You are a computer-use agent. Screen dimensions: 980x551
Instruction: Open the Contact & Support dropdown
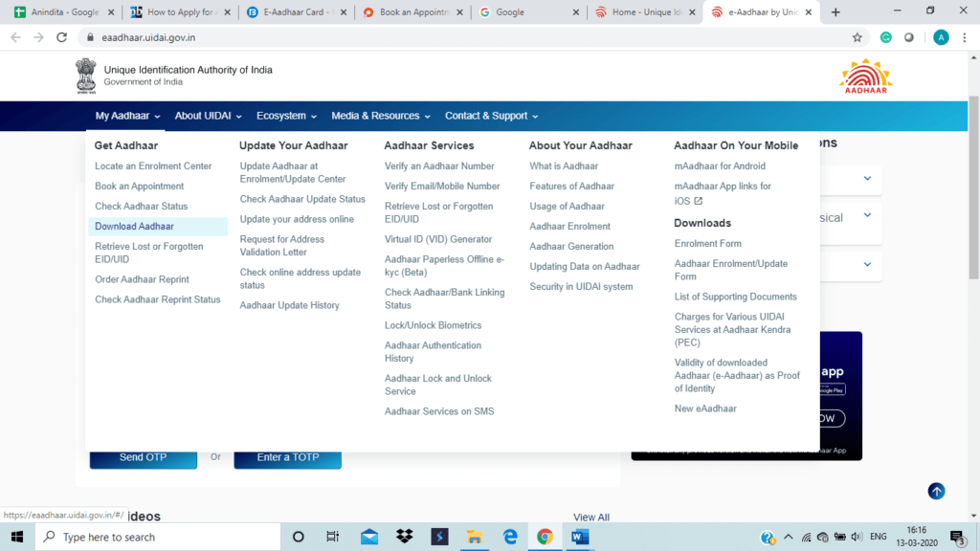pos(491,116)
